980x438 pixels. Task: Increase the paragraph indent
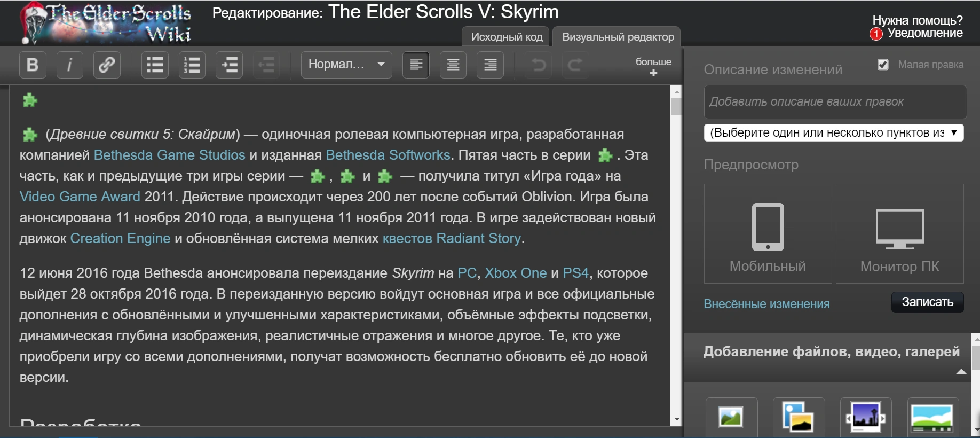[230, 65]
